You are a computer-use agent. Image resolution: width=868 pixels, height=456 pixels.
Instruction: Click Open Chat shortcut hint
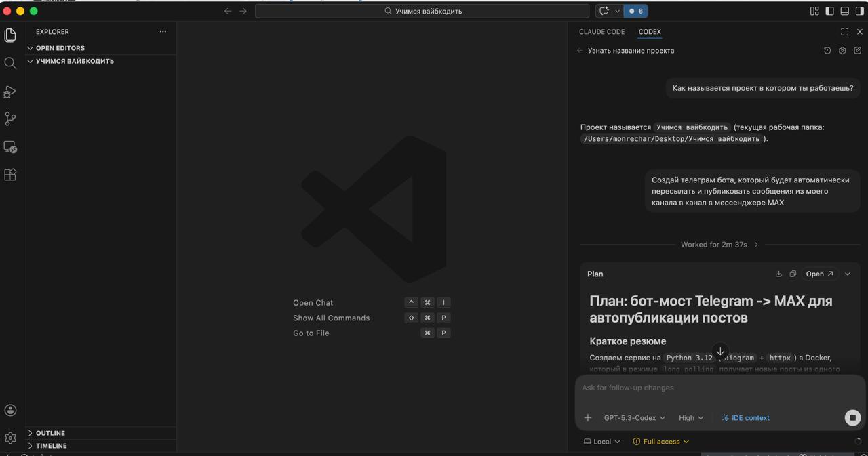click(313, 303)
